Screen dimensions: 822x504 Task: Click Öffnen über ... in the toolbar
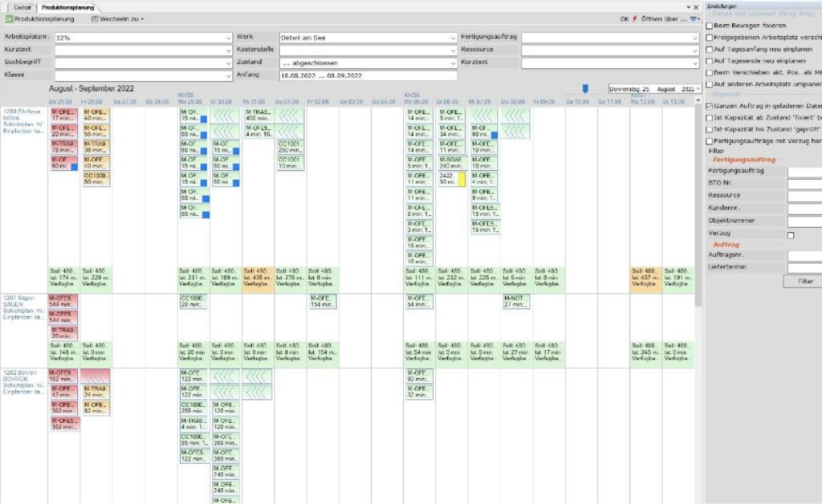point(664,19)
